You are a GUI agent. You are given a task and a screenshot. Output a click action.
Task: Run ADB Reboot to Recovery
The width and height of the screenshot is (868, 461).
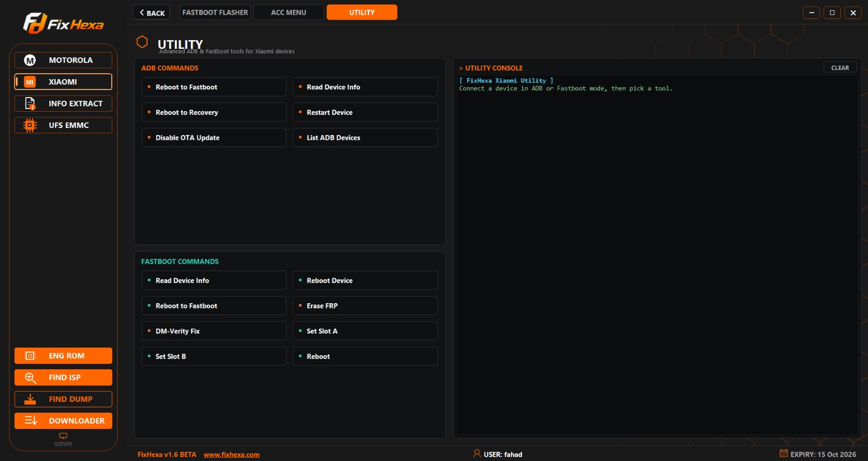[x=214, y=112]
